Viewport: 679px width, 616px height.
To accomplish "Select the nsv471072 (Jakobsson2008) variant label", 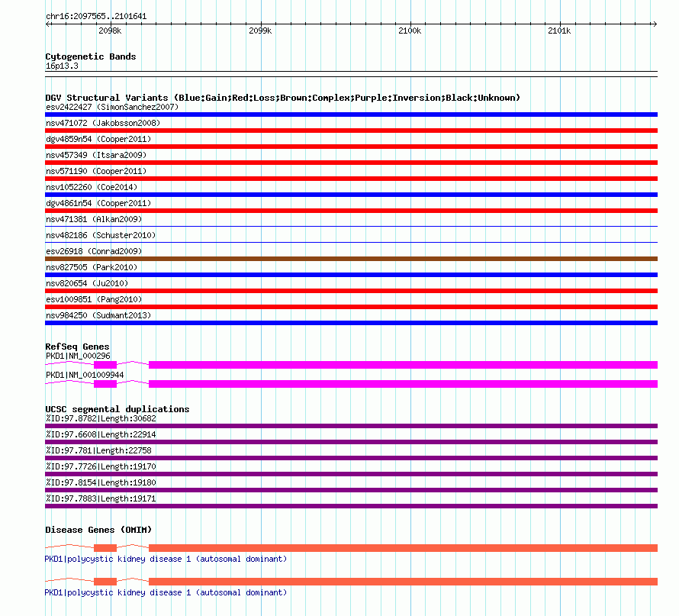I will click(103, 123).
